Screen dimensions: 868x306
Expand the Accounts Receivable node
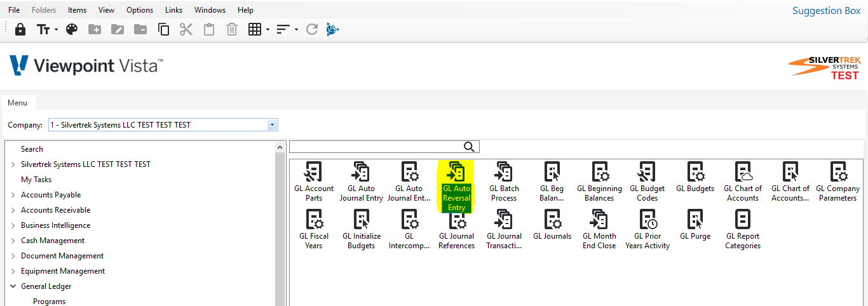[x=13, y=210]
